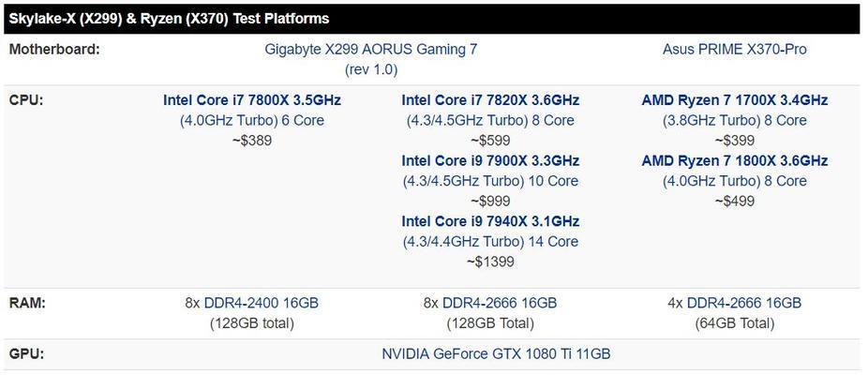Select the 64GB-total DDR4-2666 16GB link
Viewport: 868px width, 375px height.
coord(744,303)
